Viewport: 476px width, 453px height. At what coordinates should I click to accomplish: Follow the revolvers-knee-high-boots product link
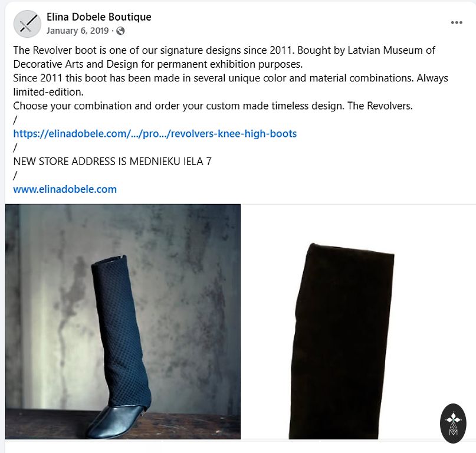pyautogui.click(x=155, y=133)
